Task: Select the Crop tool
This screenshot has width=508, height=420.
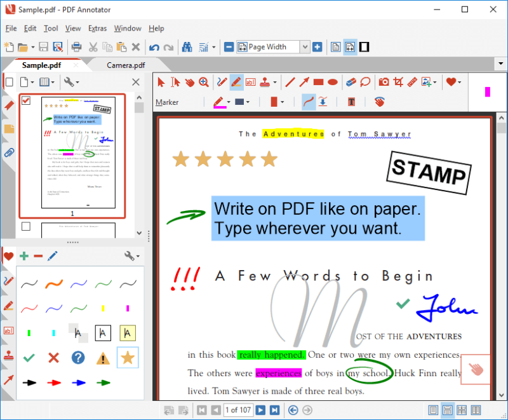Action: pyautogui.click(x=398, y=82)
